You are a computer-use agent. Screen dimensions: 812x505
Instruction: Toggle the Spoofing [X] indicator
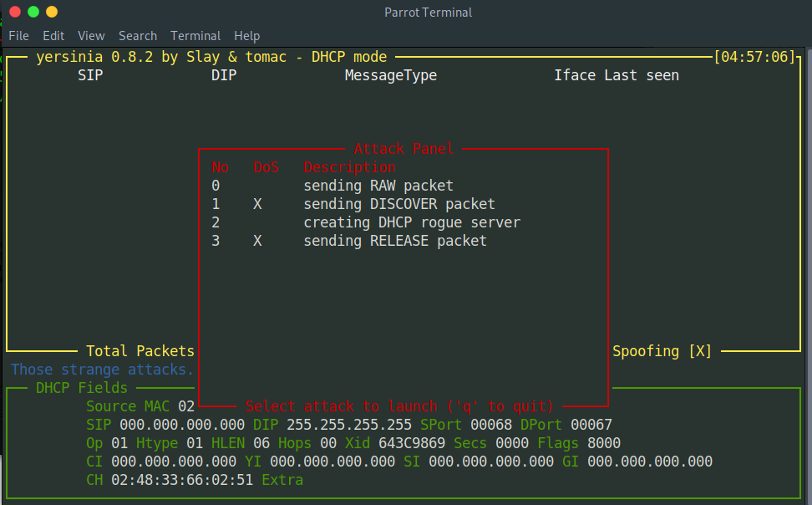tap(662, 351)
